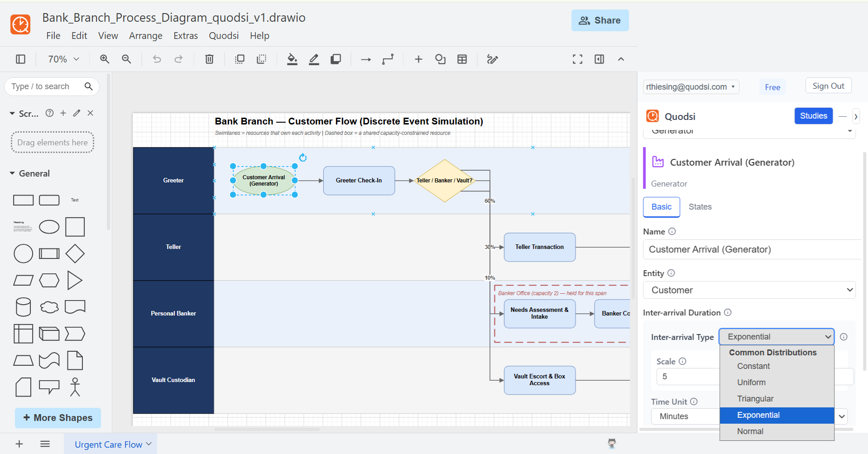The height and width of the screenshot is (454, 868).
Task: Click the Scratchpad help icon
Action: click(x=50, y=113)
